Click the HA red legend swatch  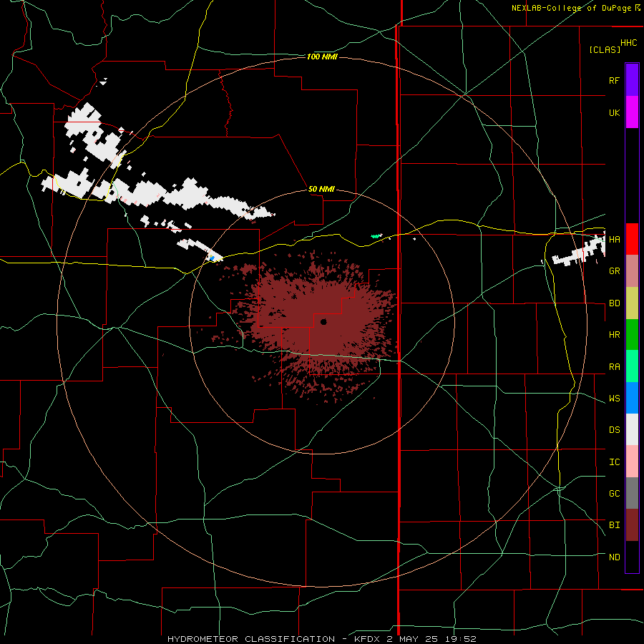632,239
